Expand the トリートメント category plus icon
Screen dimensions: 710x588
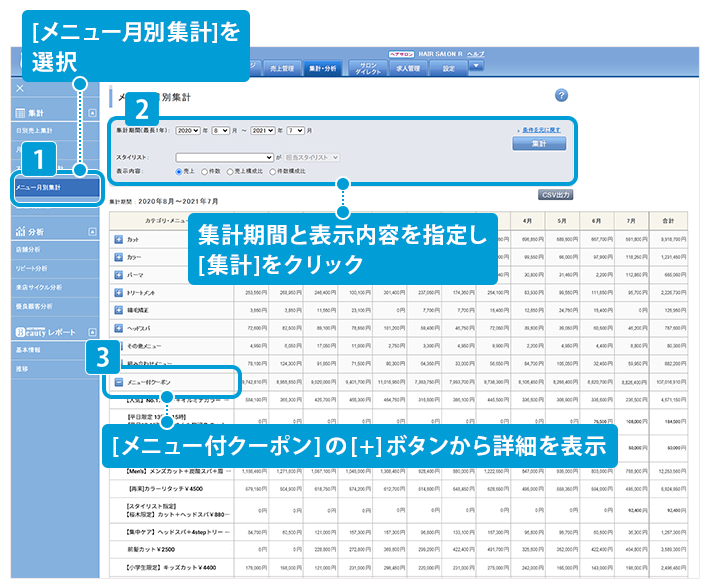(119, 292)
